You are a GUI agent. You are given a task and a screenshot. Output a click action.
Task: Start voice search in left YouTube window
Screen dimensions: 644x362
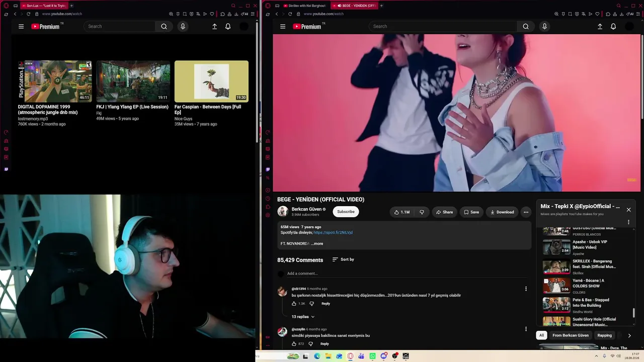(x=183, y=26)
